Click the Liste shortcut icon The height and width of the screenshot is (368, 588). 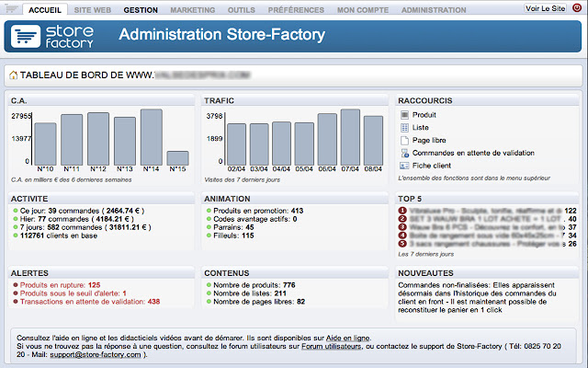(x=404, y=127)
